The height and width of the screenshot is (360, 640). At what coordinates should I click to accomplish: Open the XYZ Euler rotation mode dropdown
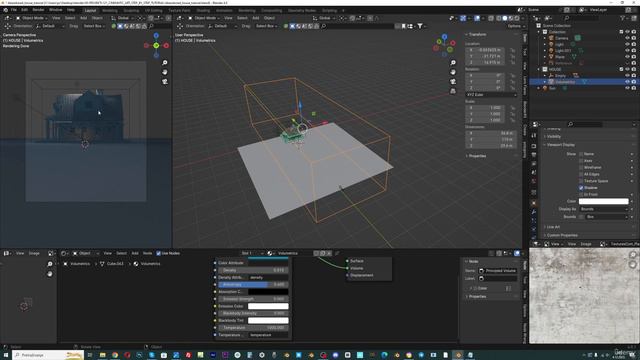click(491, 95)
